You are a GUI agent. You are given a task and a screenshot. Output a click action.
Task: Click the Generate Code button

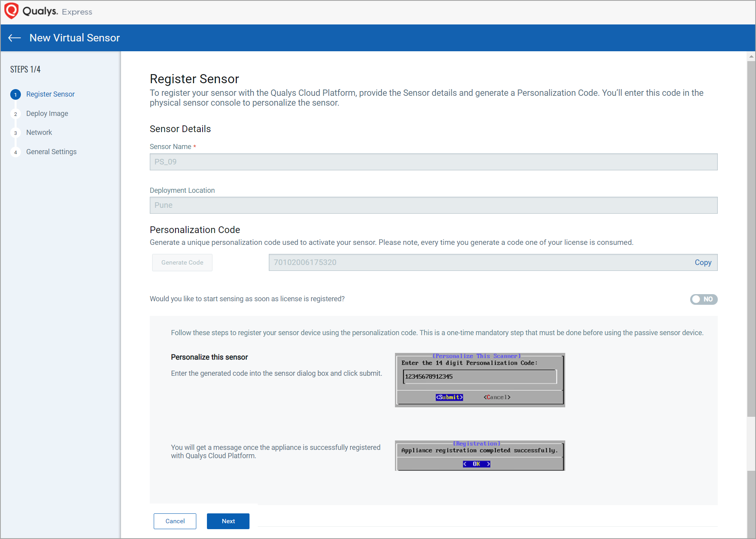(x=182, y=262)
